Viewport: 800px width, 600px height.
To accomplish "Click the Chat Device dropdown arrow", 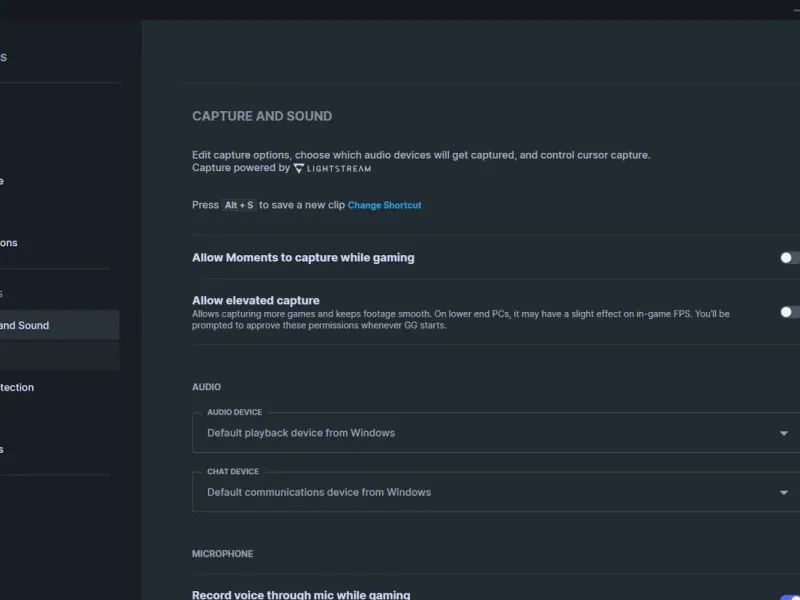I will (x=783, y=492).
